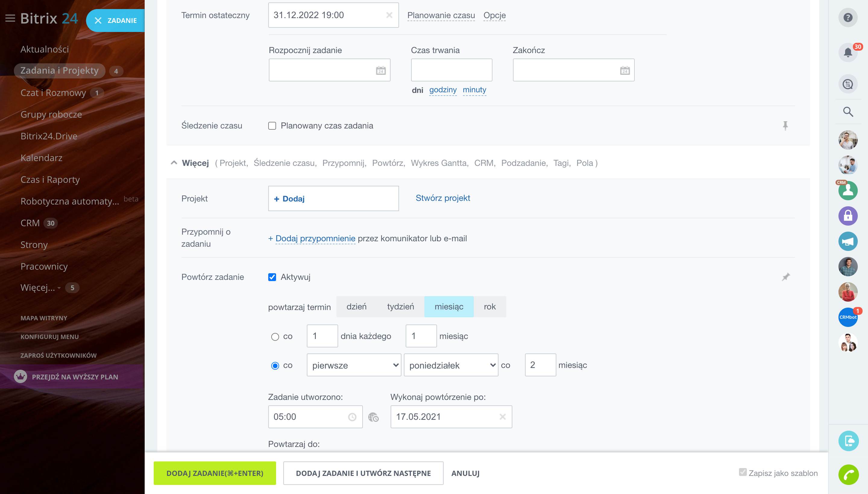The width and height of the screenshot is (868, 494).
Task: Switch repeat period to tydzień tab
Action: pos(400,307)
